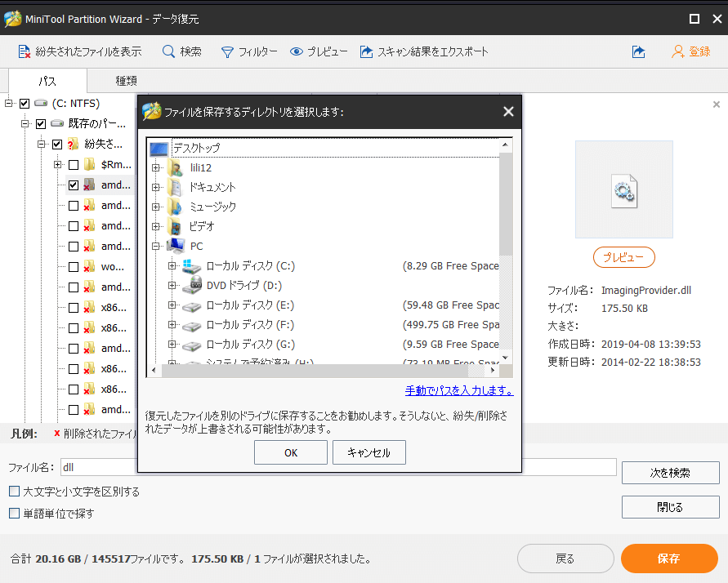Click Cancel in the directory dialog
This screenshot has width=728, height=583.
[369, 452]
